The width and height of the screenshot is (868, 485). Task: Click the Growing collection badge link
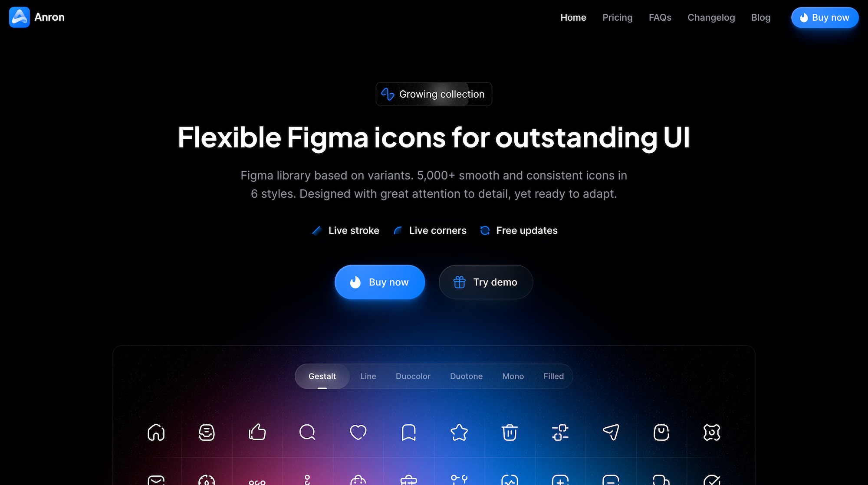(434, 94)
